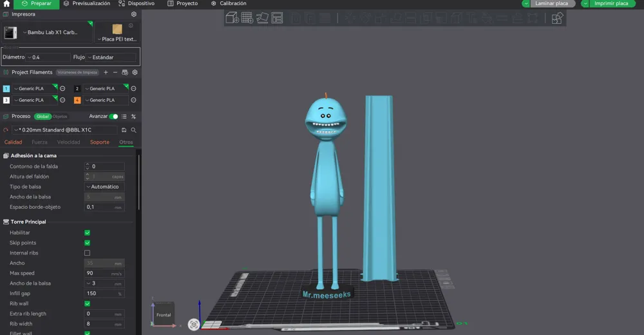Image resolution: width=644 pixels, height=335 pixels.
Task: Open filament 2 Generic PLA dropdown
Action: pyautogui.click(x=106, y=88)
